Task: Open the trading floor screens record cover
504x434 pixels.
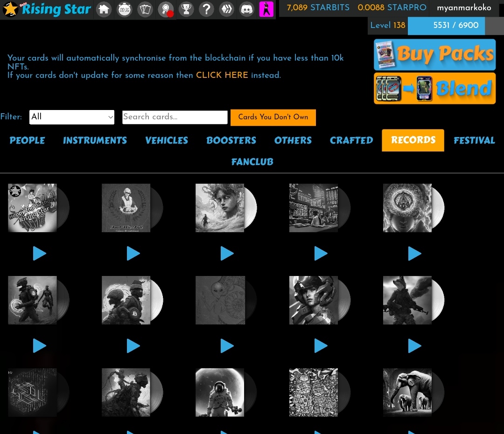Action: point(314,208)
